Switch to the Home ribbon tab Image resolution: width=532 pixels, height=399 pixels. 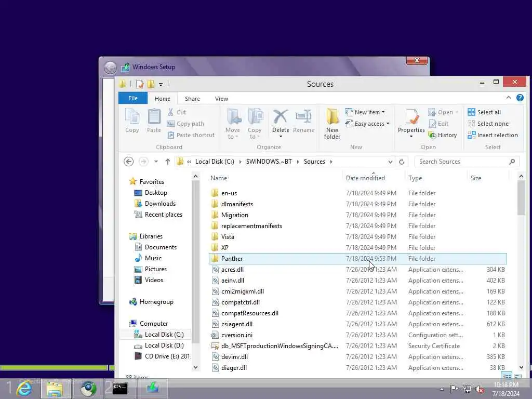(163, 99)
